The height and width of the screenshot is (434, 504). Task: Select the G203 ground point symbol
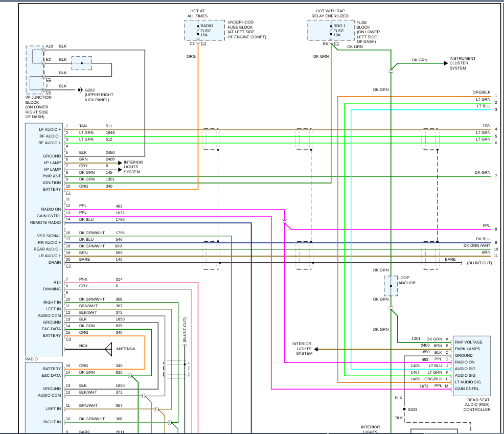(x=80, y=89)
